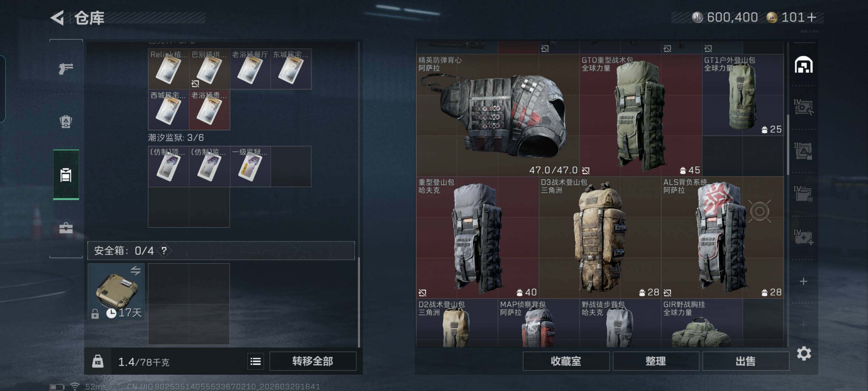
Task: Click the 安全箱 question mark help icon
Action: 164,251
